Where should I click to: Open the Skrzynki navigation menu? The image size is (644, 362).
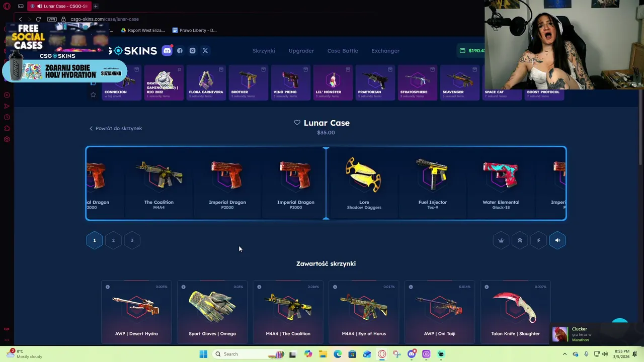pos(264,51)
